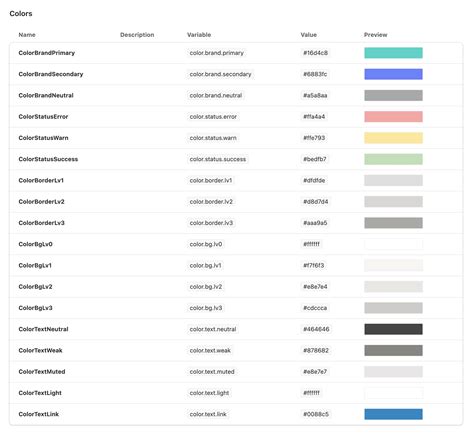The image size is (474, 435).
Task: Click the yellow ColorStatusWarn preview swatch
Action: point(393,138)
